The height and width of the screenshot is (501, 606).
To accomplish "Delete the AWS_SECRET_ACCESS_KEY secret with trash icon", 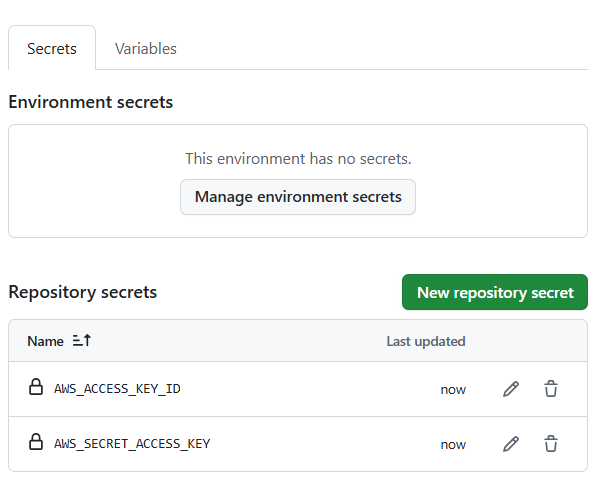I will tap(551, 444).
